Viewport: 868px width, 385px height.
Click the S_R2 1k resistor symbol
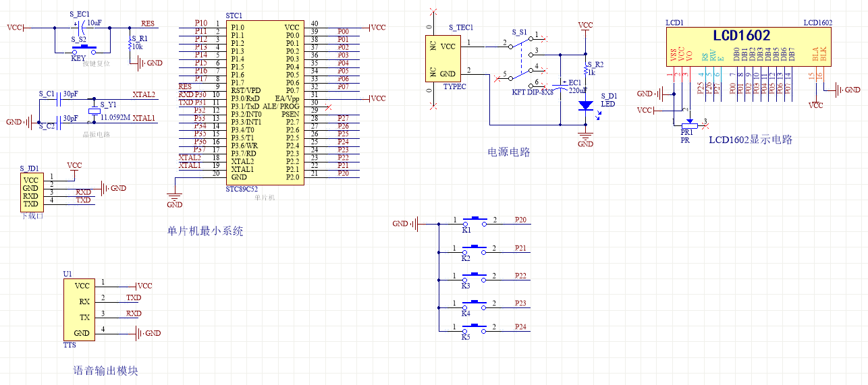[x=586, y=70]
